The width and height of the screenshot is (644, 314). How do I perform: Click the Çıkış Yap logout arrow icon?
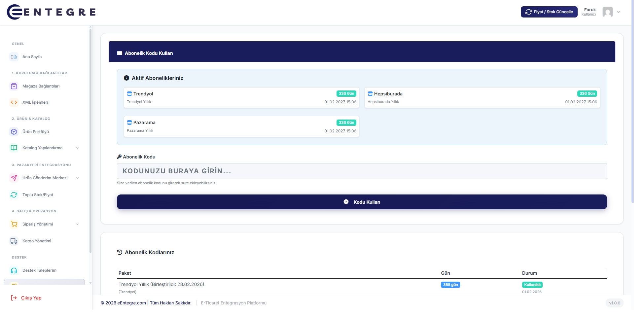(14, 298)
